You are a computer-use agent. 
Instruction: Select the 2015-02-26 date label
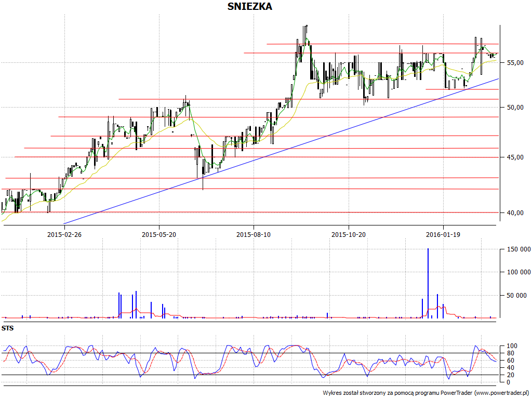[64, 234]
